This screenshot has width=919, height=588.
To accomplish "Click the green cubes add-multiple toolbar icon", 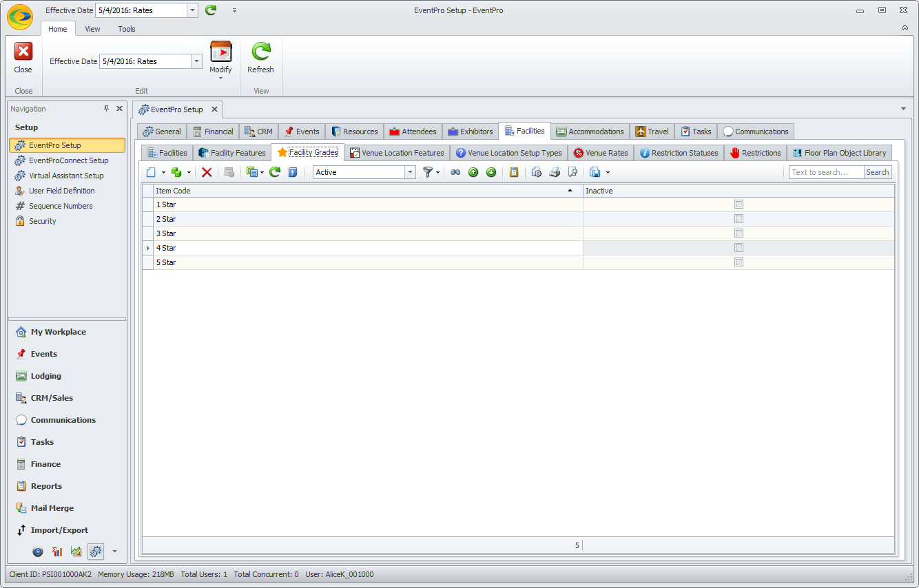I will 176,172.
